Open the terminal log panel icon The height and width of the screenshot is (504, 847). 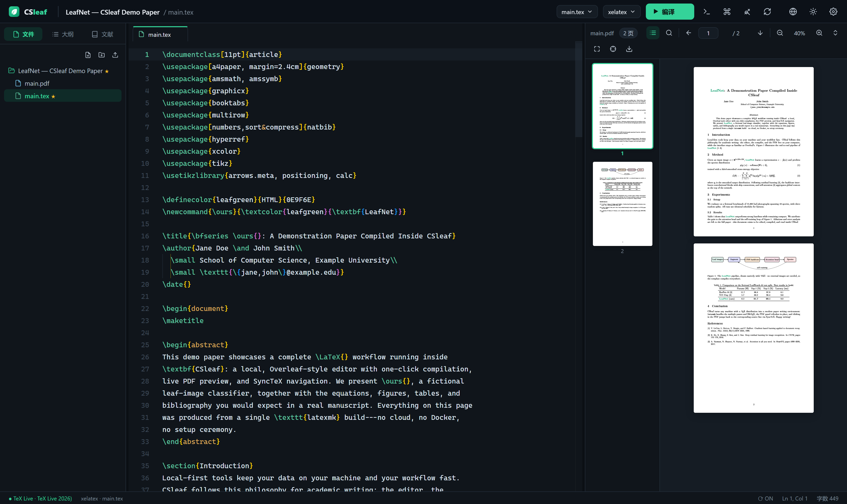707,12
